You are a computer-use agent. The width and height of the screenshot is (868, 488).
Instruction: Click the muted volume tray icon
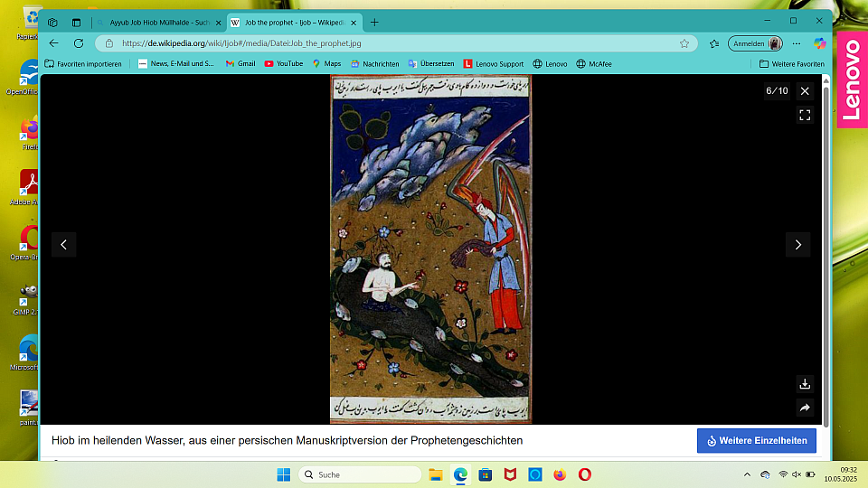coord(796,474)
